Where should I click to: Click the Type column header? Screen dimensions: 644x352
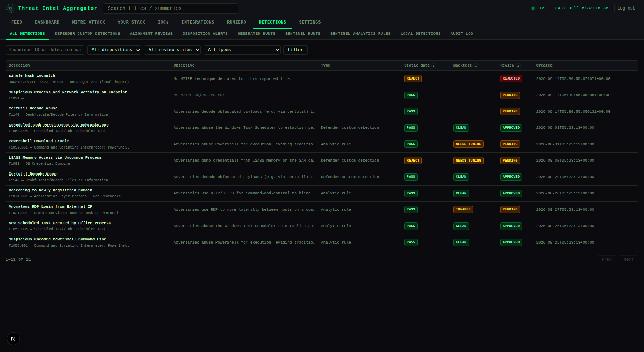[x=326, y=65]
